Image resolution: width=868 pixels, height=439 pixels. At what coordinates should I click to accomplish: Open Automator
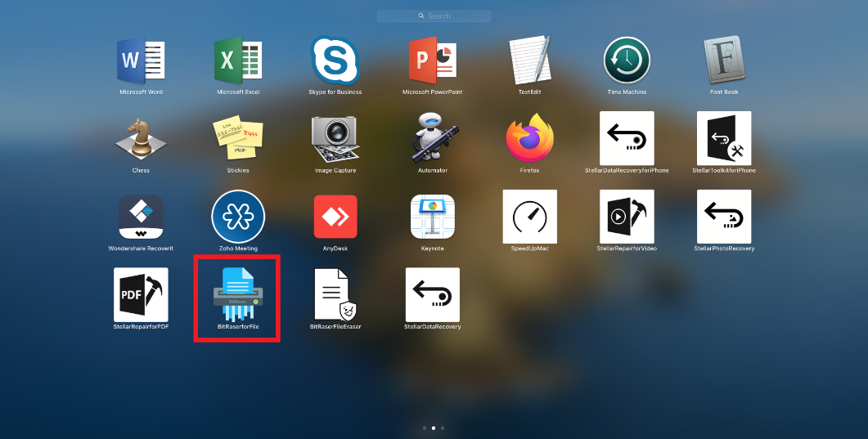tap(432, 138)
